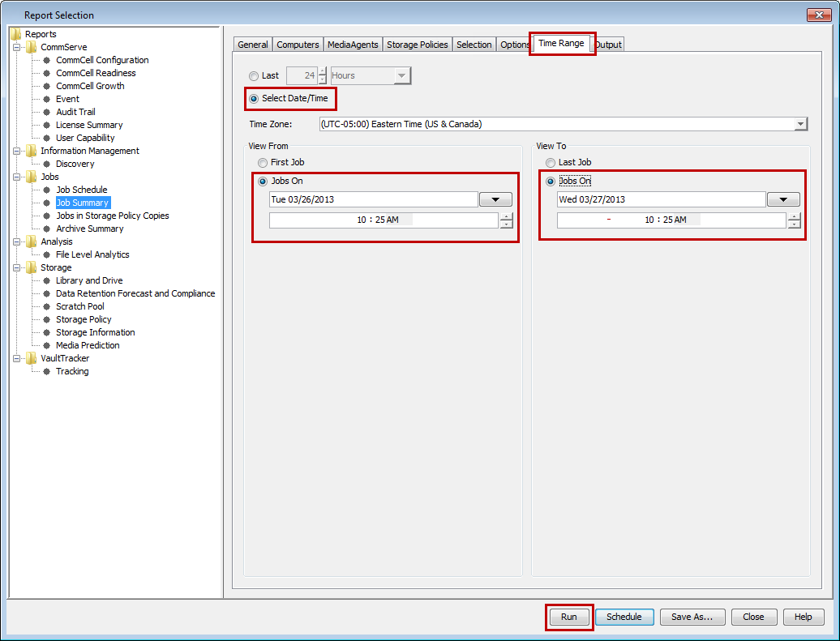Screen dimensions: 840x641
Task: Click the Reports root folder icon
Action: [16, 34]
